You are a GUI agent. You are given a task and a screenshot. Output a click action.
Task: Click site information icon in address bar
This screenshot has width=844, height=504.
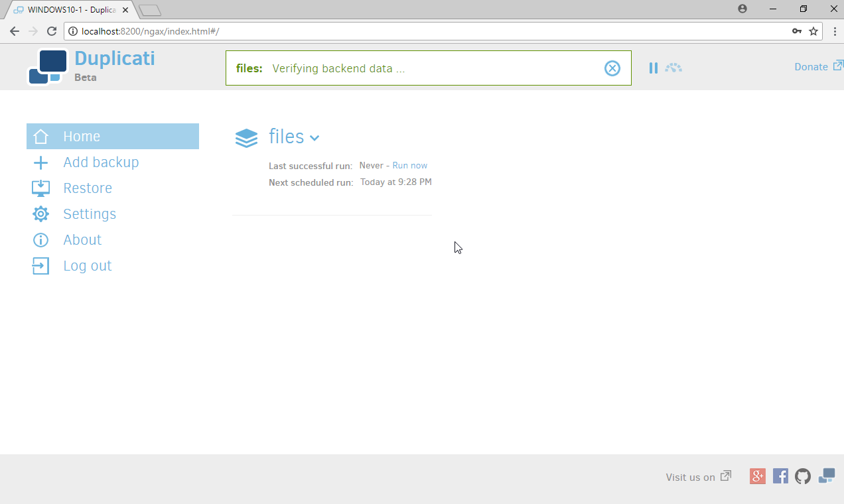pyautogui.click(x=73, y=31)
